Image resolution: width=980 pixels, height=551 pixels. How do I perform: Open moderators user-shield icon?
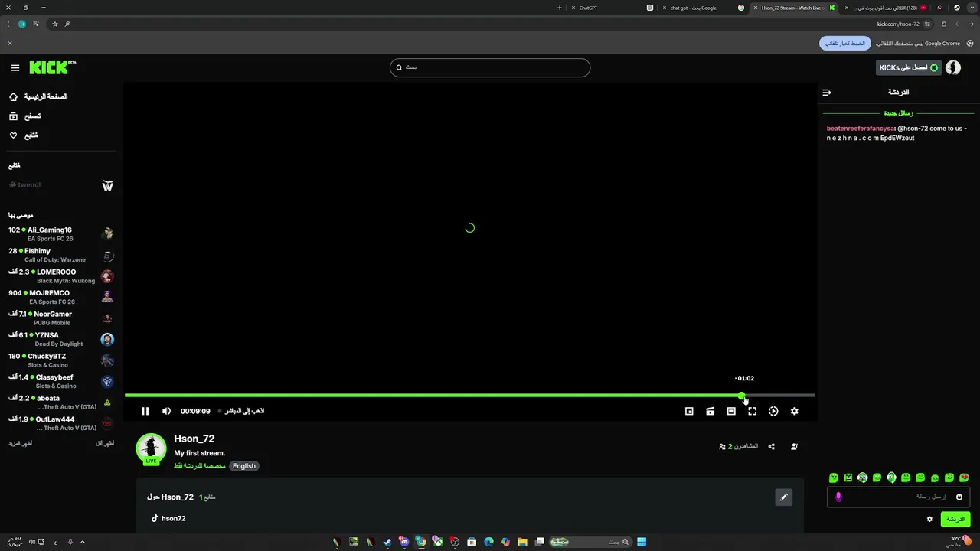pos(794,447)
